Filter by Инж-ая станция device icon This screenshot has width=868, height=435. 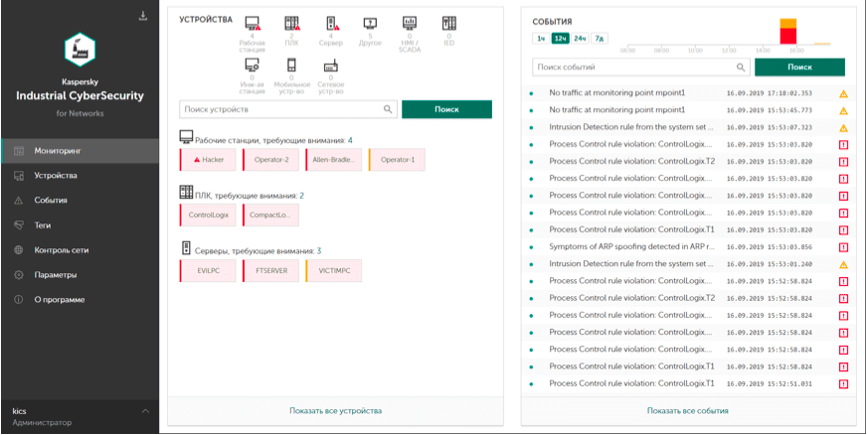(253, 66)
